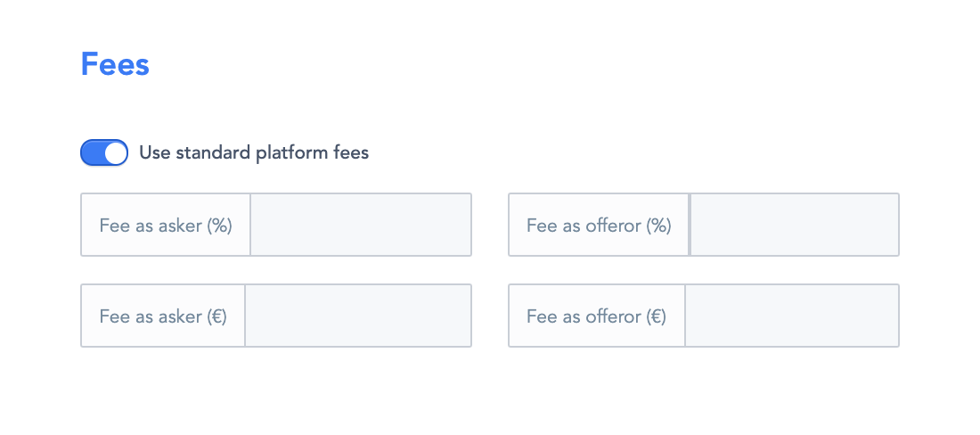Viewport: 980px width, 435px height.
Task: Click the blue Fees heading
Action: 115,65
